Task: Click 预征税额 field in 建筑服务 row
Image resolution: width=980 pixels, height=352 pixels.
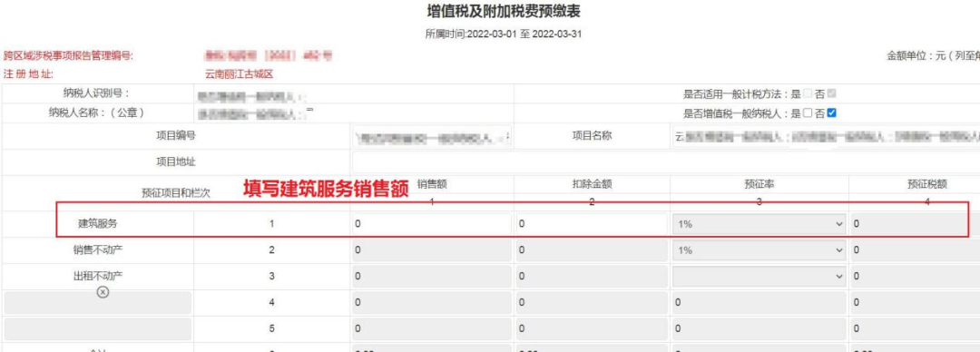Action: coord(916,224)
